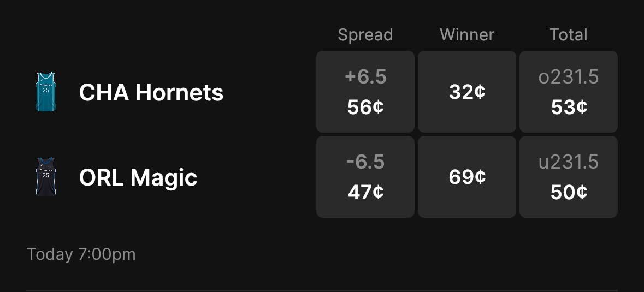This screenshot has height=292, width=644.
Task: Click the 56¢ Hornets spread price
Action: (365, 107)
